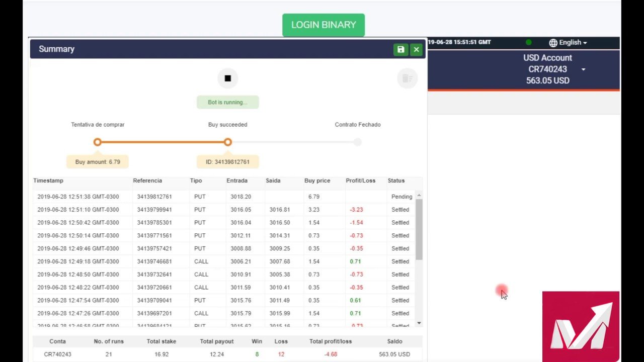Click the CR740243 account in the totals row
The image size is (644, 362).
click(x=57, y=354)
